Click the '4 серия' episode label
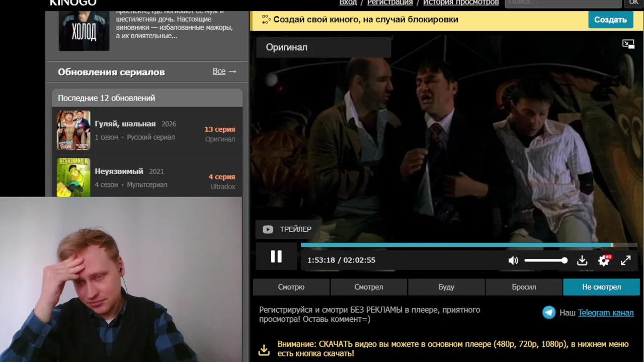The height and width of the screenshot is (362, 644). point(222,177)
